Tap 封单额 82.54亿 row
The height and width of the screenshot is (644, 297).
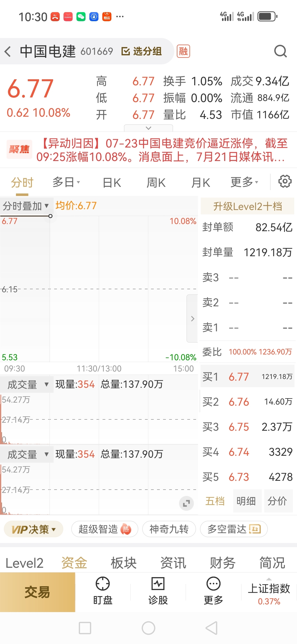tap(248, 227)
